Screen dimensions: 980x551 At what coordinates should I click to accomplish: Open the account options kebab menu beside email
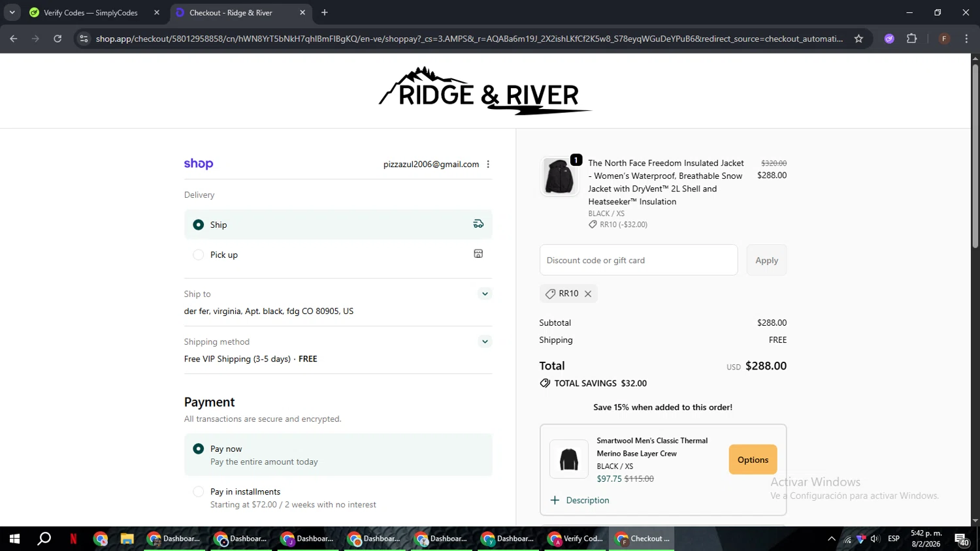coord(488,165)
